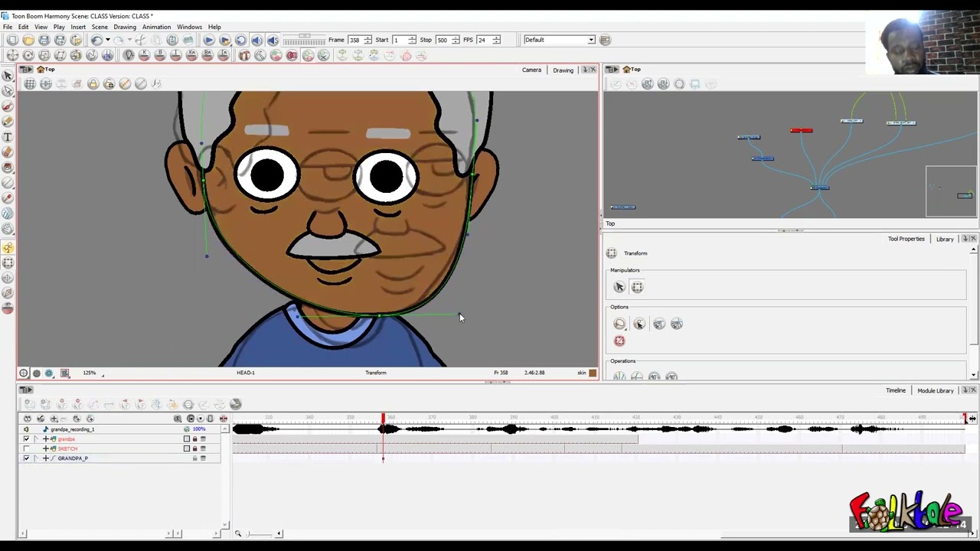
Task: Click the Frame number input field
Action: (x=355, y=40)
